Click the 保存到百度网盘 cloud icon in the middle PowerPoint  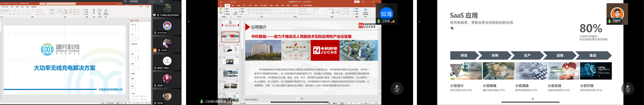tap(365, 11)
